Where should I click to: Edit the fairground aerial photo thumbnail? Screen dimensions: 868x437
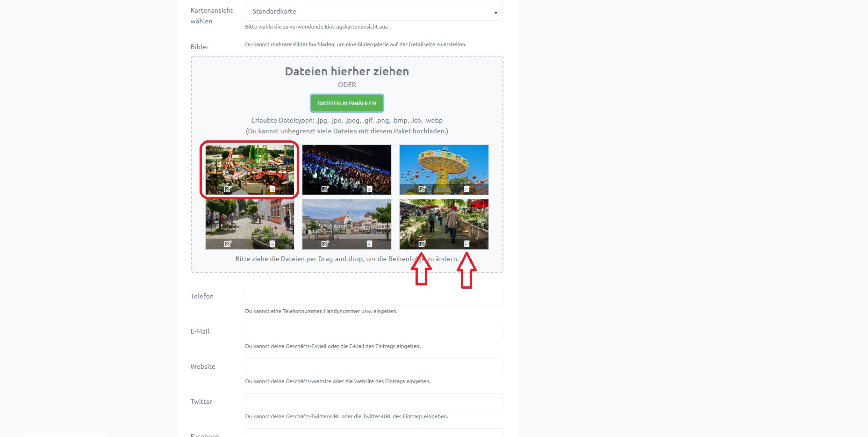tap(228, 189)
